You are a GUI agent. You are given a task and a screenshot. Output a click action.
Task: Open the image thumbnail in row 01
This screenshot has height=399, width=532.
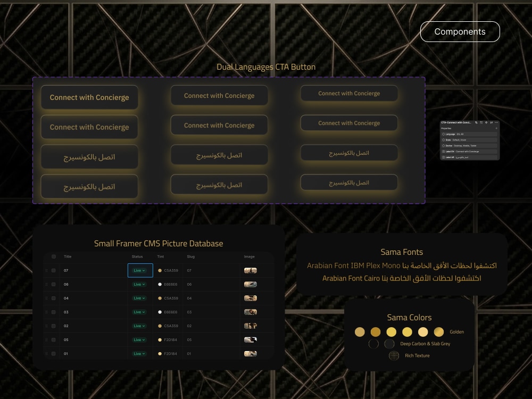(x=251, y=354)
